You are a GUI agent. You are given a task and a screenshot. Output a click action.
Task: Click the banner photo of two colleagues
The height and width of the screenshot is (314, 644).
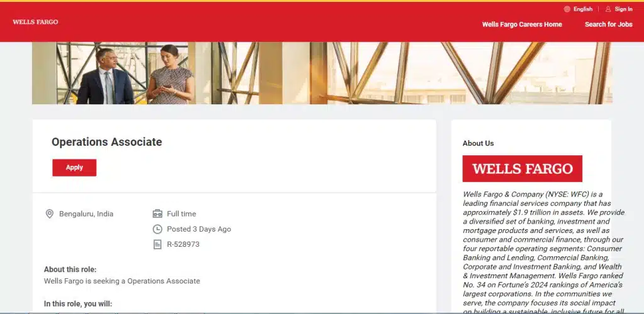tap(323, 73)
